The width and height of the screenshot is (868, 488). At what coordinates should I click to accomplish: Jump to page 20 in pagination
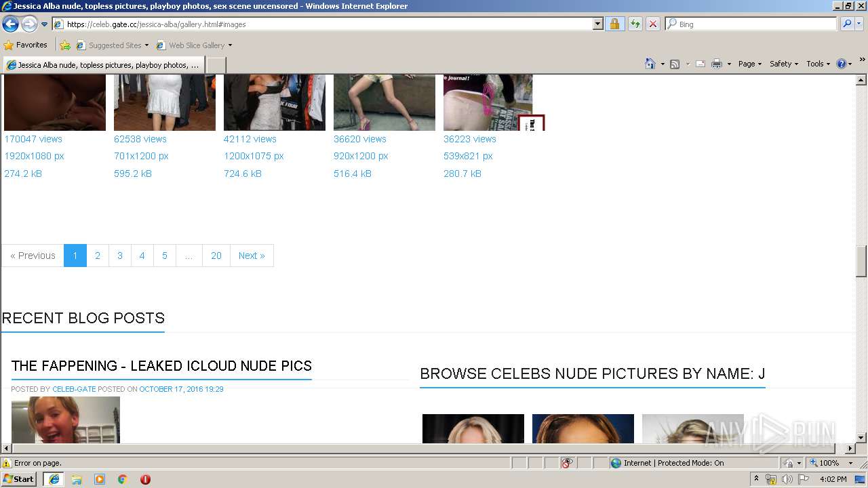216,256
